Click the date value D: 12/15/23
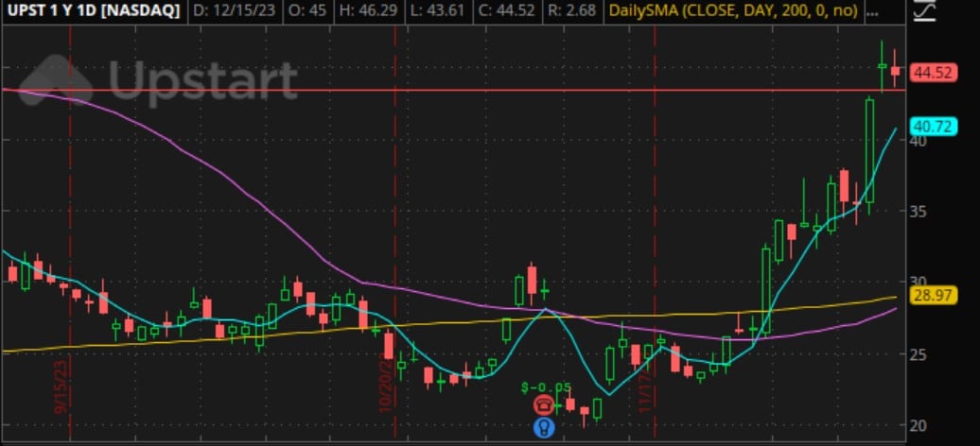Screen dimensions: 980x446 (x=234, y=10)
